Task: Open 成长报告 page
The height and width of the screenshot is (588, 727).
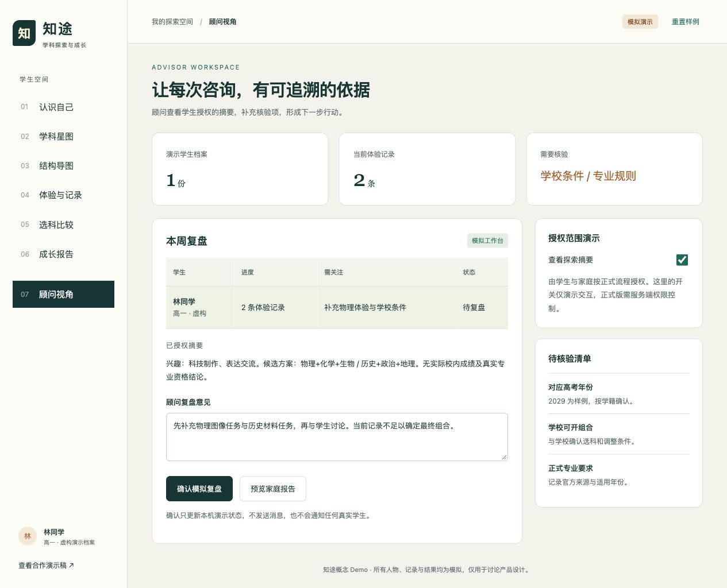Action: coord(63,254)
